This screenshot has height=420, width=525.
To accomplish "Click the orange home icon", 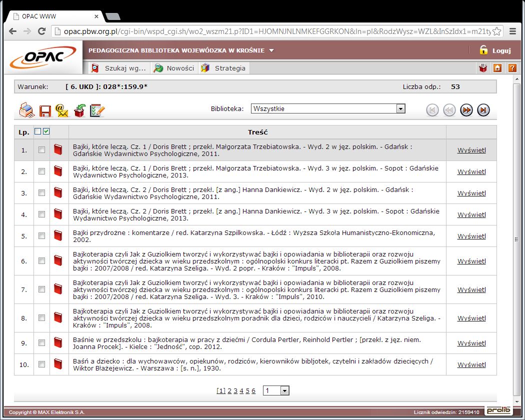I will click(x=497, y=68).
